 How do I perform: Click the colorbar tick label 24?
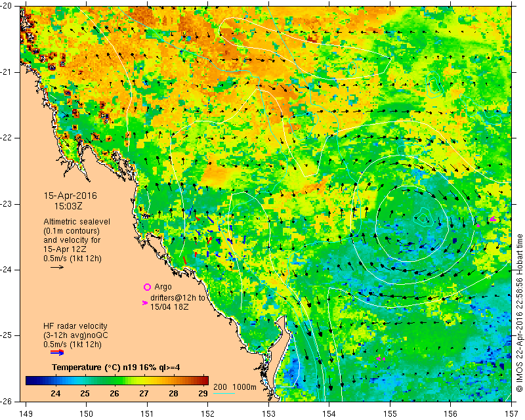[x=56, y=393]
